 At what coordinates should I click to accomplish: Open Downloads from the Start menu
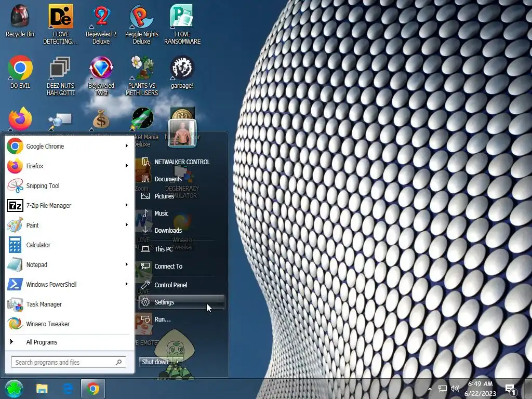[x=181, y=230]
